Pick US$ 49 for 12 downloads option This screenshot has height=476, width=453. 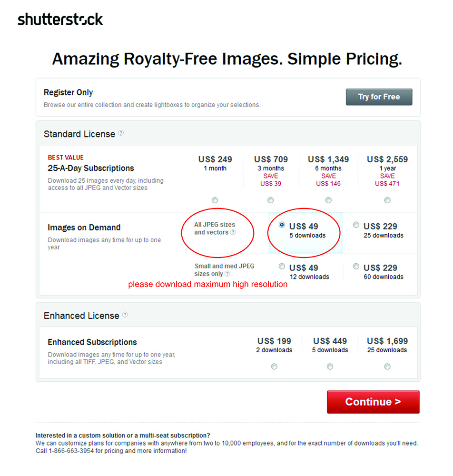coord(282,266)
